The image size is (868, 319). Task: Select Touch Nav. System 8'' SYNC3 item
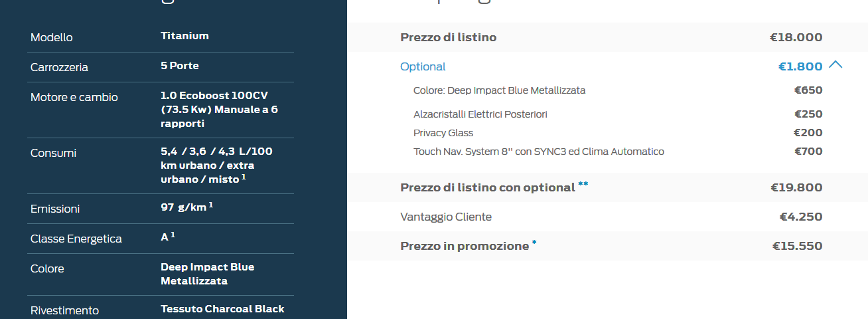pyautogui.click(x=538, y=152)
